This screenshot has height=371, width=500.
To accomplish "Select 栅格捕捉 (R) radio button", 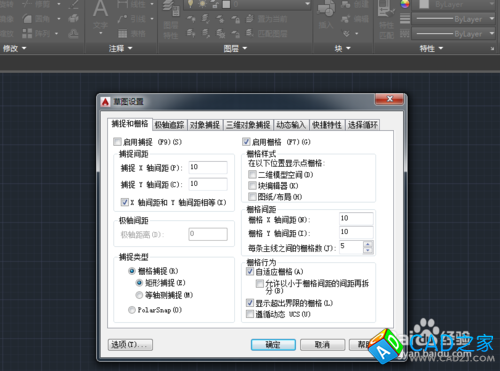I will coord(132,271).
